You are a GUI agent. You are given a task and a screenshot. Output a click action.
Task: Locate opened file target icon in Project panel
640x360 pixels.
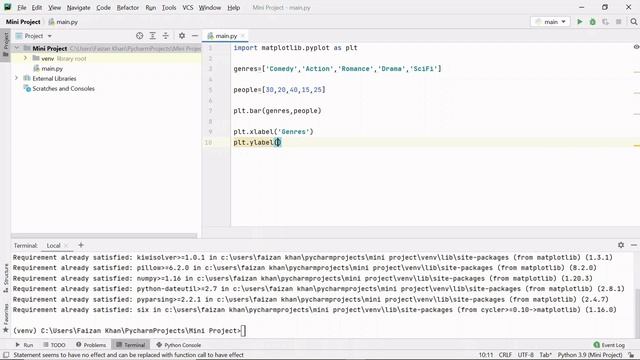point(140,36)
